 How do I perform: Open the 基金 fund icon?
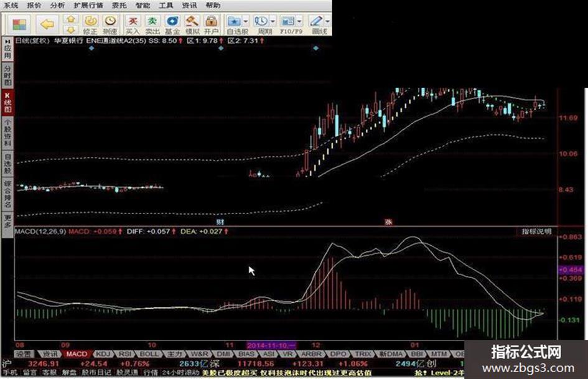(x=172, y=21)
